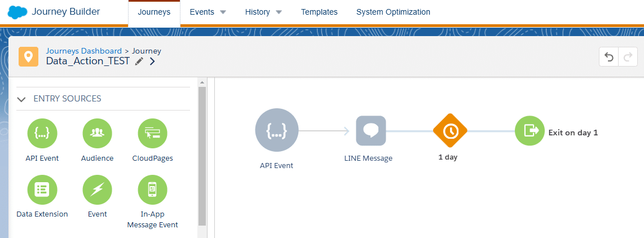Click the gray API Event node on canvas

click(276, 131)
